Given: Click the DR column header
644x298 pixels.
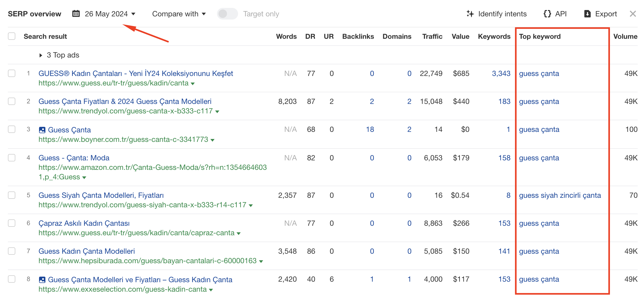Looking at the screenshot, I should coord(310,36).
